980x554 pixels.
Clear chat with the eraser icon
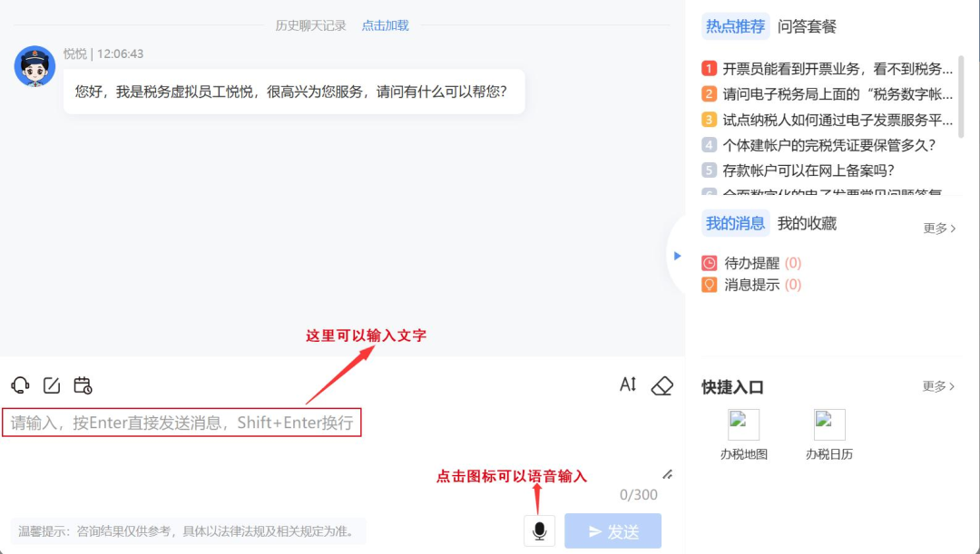661,386
